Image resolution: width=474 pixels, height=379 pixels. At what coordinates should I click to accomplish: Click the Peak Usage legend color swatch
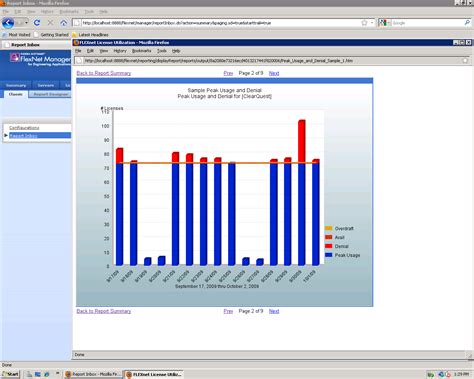tap(329, 255)
